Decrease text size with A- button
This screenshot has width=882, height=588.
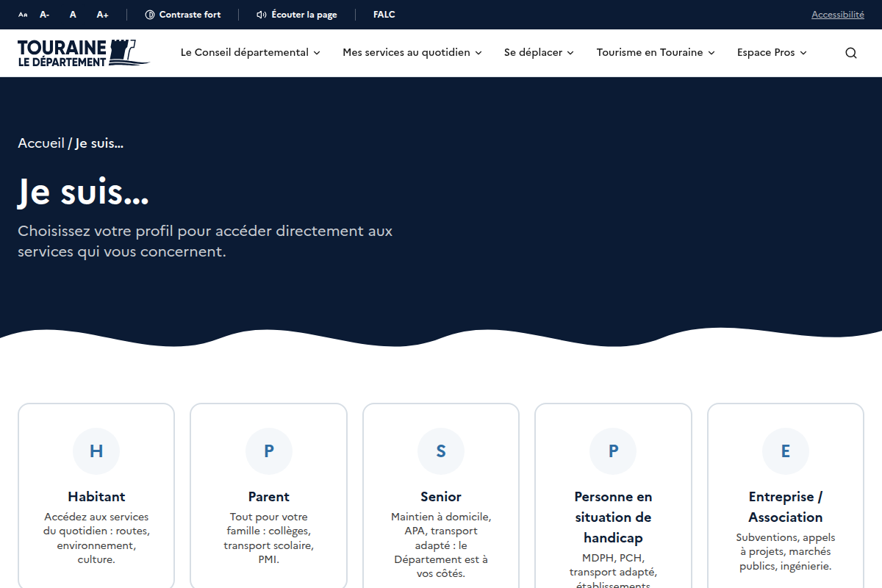click(x=45, y=15)
